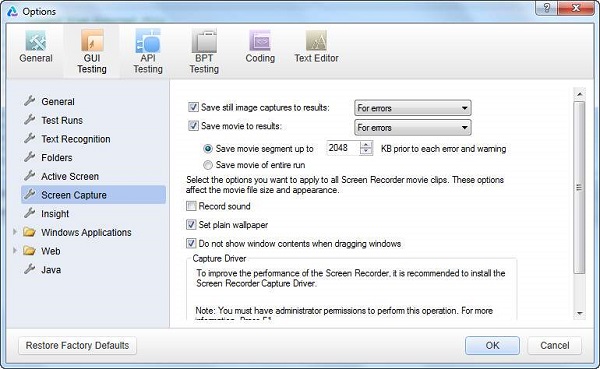Click the wrench icon beside Insight
Viewport: 600px width, 369px height.
29,213
